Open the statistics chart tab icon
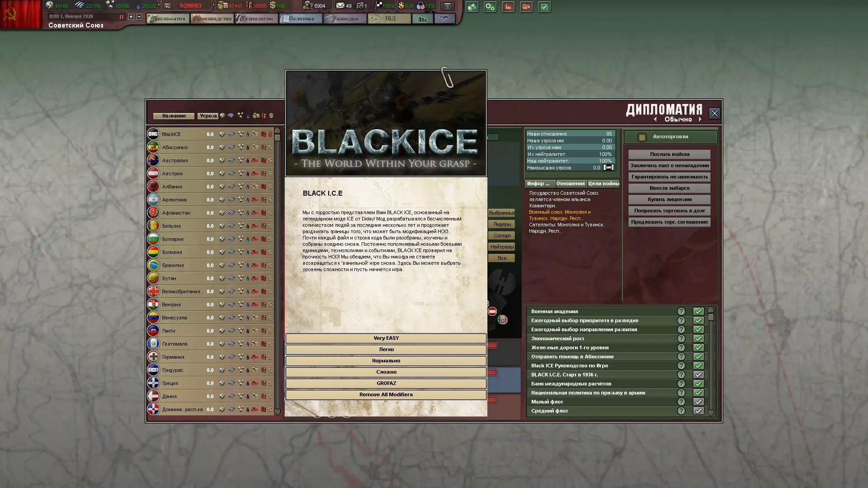868x488 pixels. tap(422, 19)
